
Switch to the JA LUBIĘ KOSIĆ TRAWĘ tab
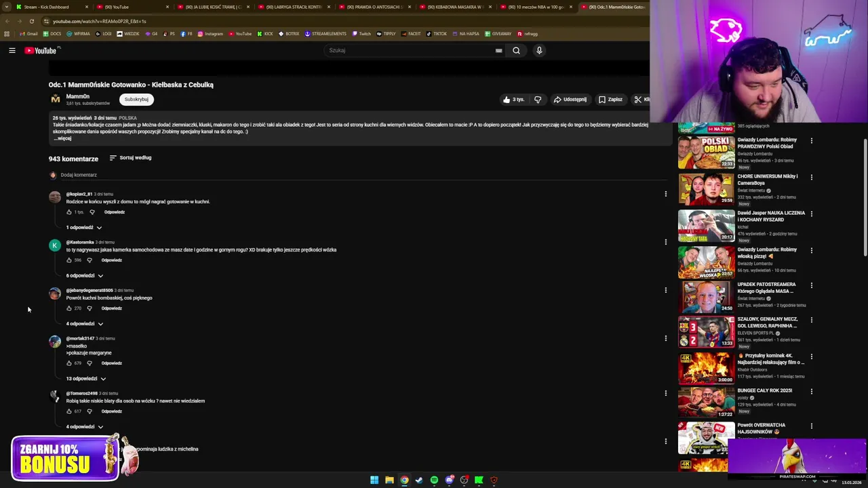click(x=214, y=7)
